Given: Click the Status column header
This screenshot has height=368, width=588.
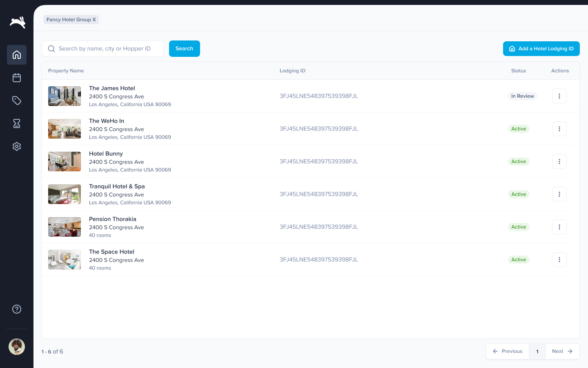Looking at the screenshot, I should (x=519, y=71).
